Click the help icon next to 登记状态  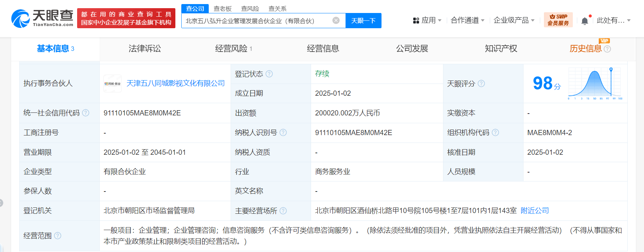tap(269, 74)
